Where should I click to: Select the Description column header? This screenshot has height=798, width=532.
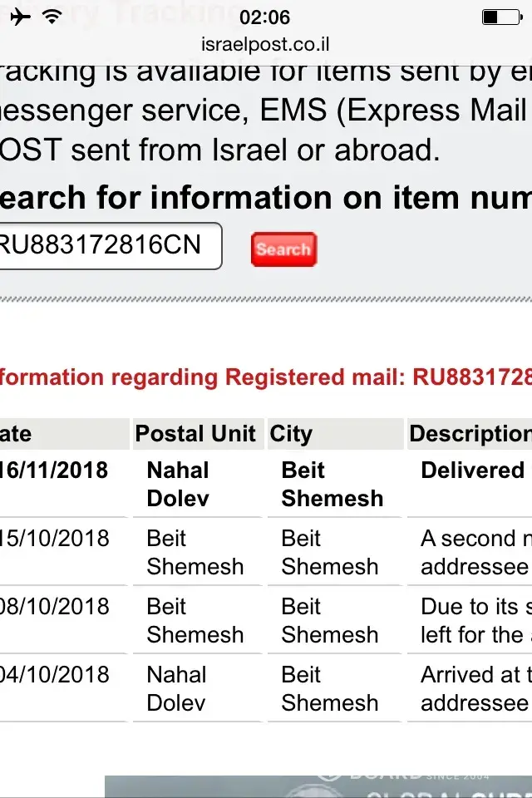coord(470,433)
